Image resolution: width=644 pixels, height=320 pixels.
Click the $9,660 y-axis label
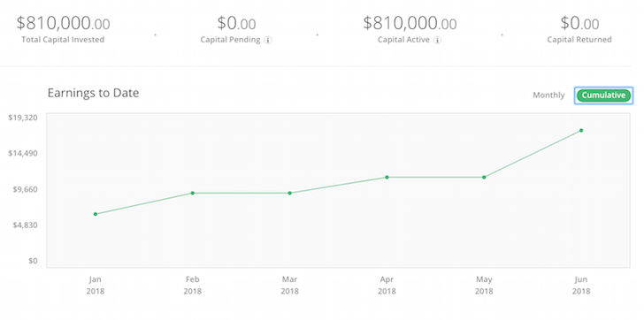(x=25, y=189)
